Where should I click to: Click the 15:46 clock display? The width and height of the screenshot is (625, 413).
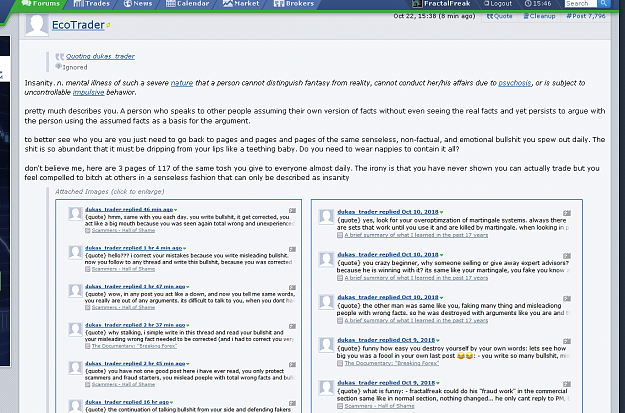[x=538, y=4]
